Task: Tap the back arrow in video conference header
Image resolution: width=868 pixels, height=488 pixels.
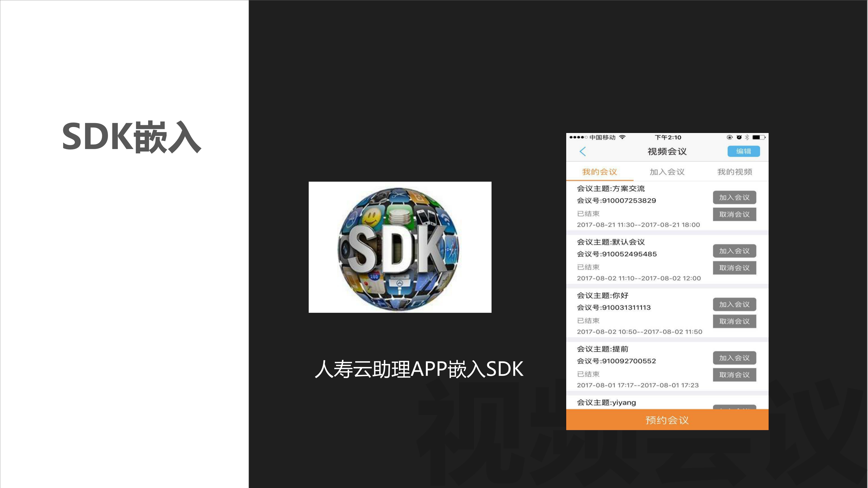Action: 582,152
